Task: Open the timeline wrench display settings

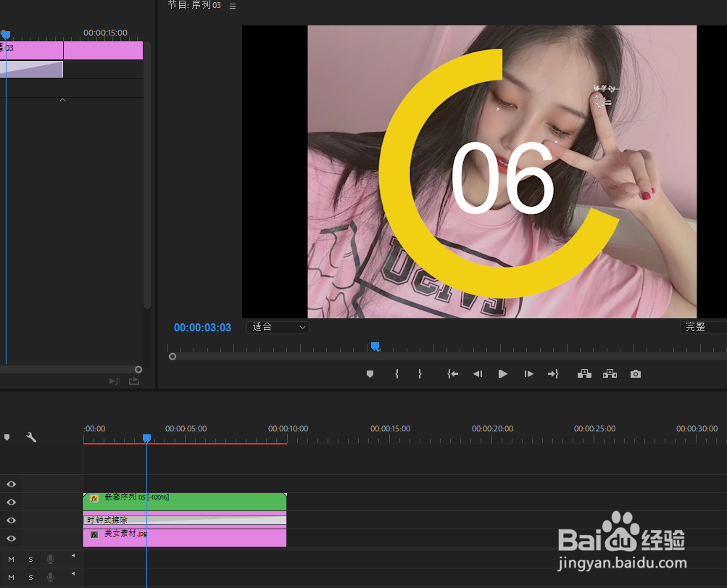Action: 31,437
